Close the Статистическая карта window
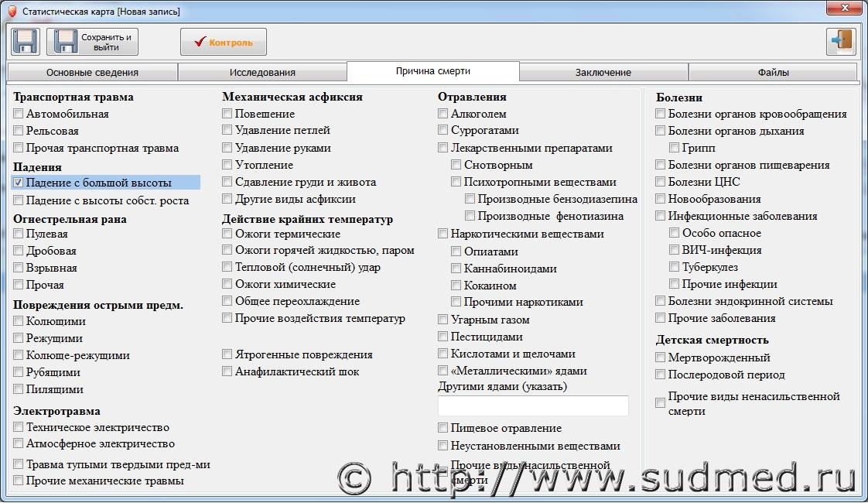Image resolution: width=868 pixels, height=503 pixels. pos(844,10)
